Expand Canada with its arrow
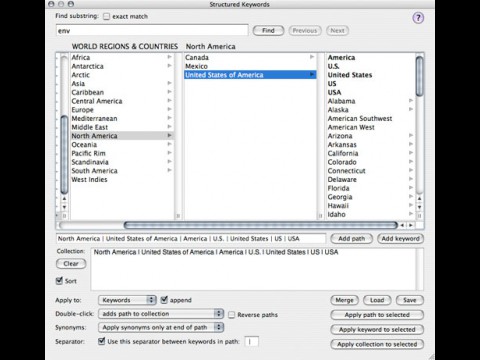Viewport: 480px width, 360px height. 312,57
